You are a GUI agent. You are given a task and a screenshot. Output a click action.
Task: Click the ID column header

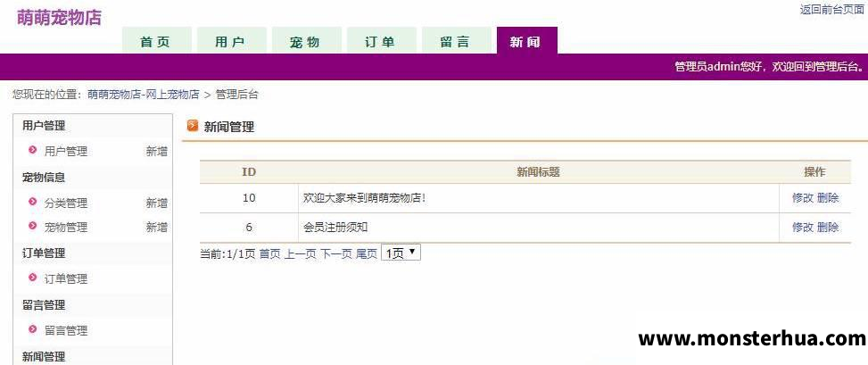[x=249, y=172]
